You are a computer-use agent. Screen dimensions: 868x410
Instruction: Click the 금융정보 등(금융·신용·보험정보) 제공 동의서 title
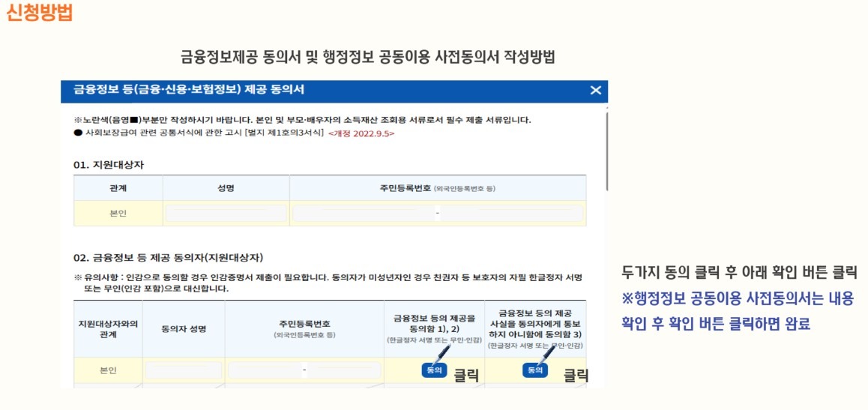pyautogui.click(x=189, y=89)
